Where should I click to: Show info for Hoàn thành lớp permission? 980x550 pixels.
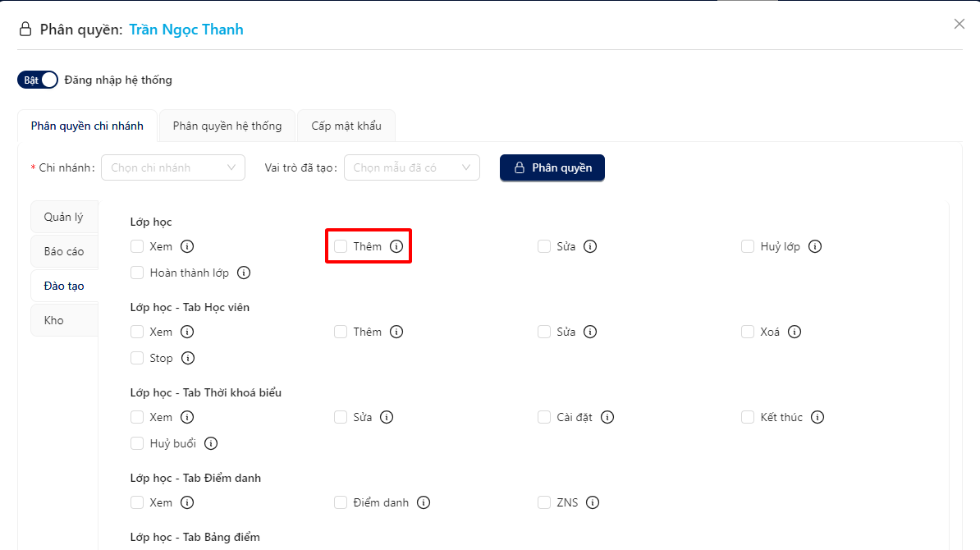(244, 273)
